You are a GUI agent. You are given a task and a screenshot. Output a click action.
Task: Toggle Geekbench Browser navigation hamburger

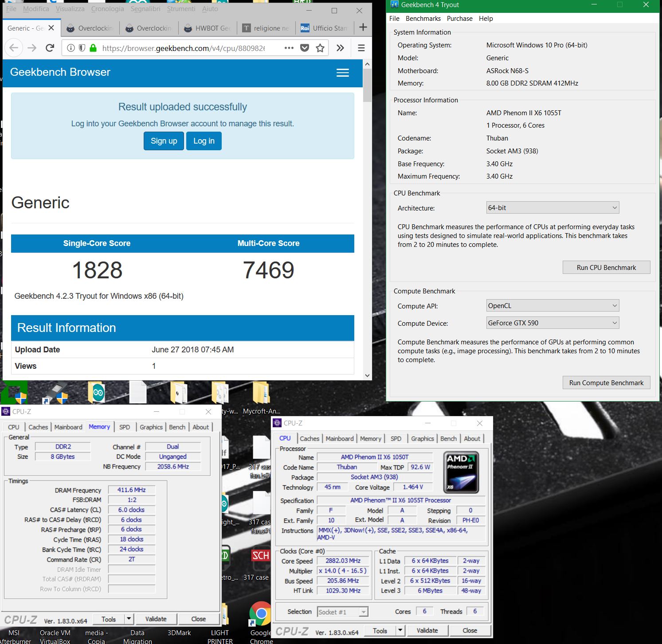coord(343,73)
